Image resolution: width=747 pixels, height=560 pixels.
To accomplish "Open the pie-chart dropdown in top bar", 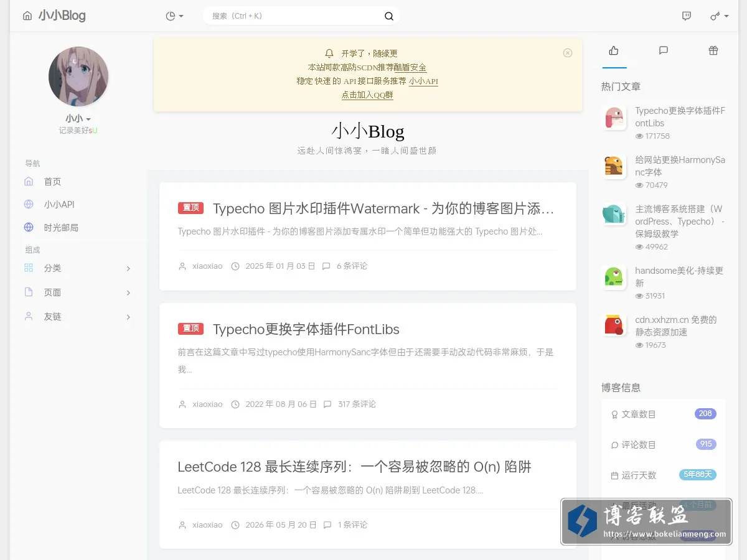I will pos(175,16).
